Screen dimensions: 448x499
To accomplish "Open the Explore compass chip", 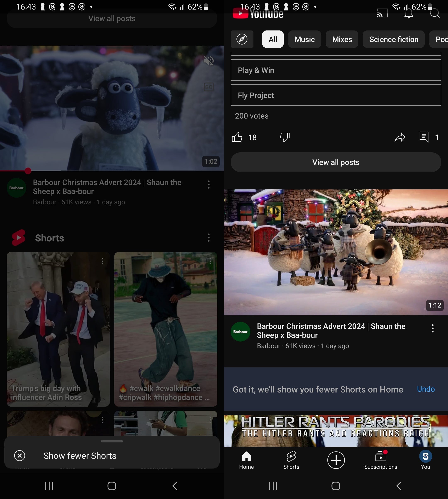I will click(242, 39).
